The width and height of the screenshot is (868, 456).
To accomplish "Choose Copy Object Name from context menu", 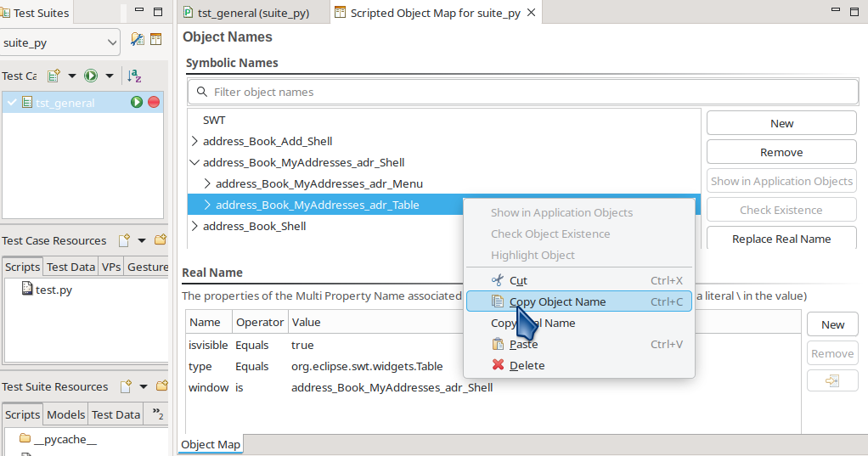I will pos(557,301).
